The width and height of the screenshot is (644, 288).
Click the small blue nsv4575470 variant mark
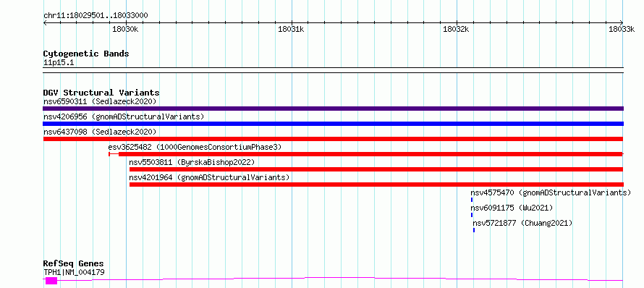click(x=472, y=200)
